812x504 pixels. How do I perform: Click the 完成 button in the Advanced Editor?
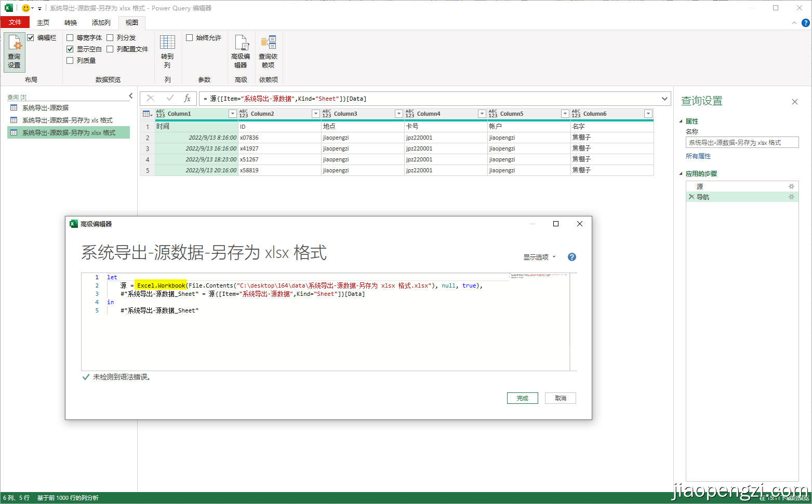tap(522, 398)
